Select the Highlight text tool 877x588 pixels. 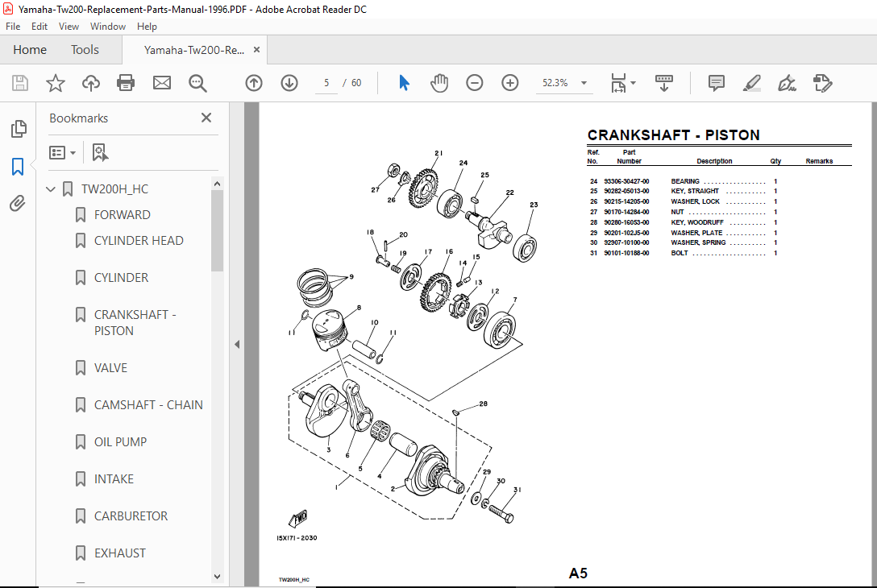[x=752, y=83]
